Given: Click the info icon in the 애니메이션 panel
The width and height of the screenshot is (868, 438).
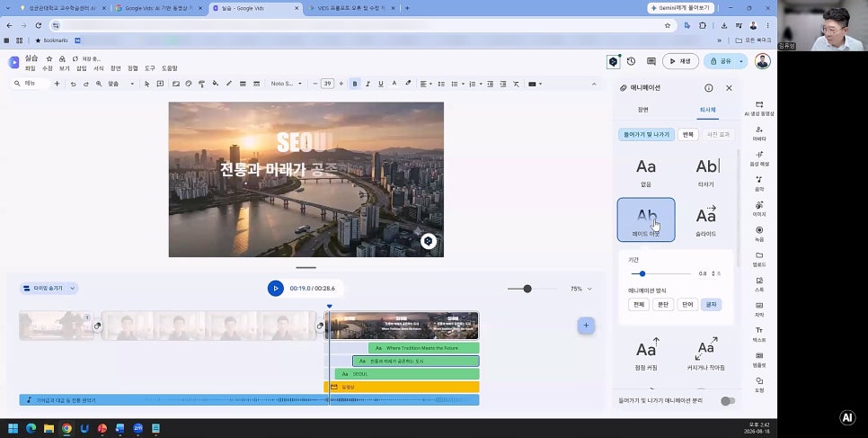Looking at the screenshot, I should 709,88.
